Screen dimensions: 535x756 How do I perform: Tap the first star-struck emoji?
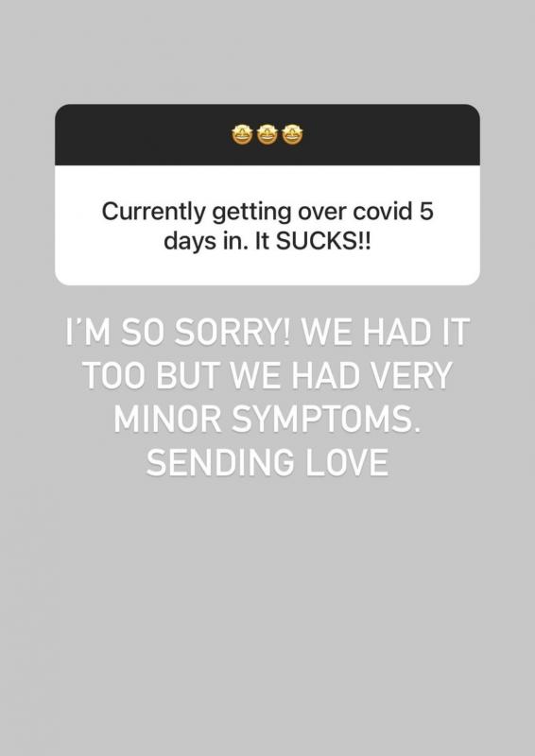point(242,134)
